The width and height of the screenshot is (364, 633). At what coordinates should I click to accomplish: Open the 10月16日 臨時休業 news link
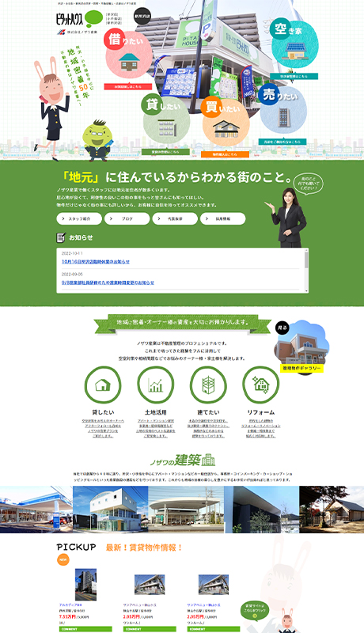pos(96,262)
